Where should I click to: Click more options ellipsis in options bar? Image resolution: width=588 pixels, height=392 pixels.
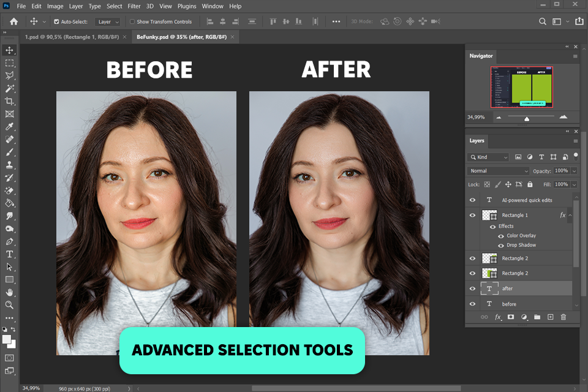coord(336,22)
